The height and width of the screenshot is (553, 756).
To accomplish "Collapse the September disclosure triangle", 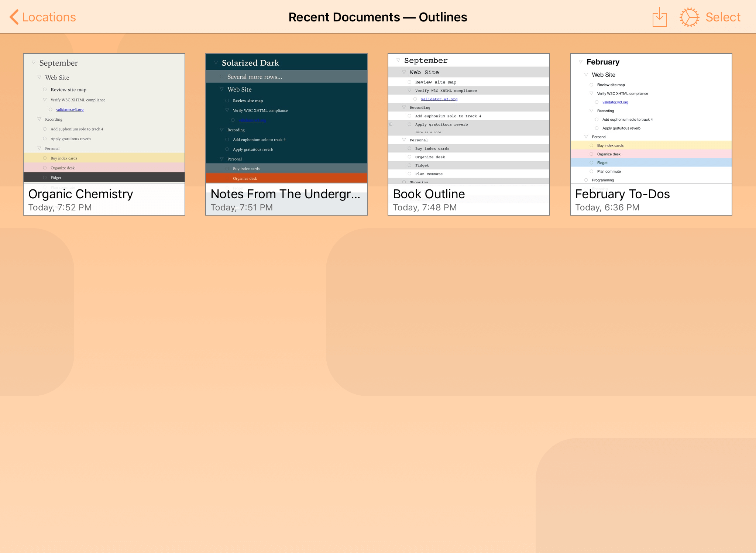I will [33, 63].
